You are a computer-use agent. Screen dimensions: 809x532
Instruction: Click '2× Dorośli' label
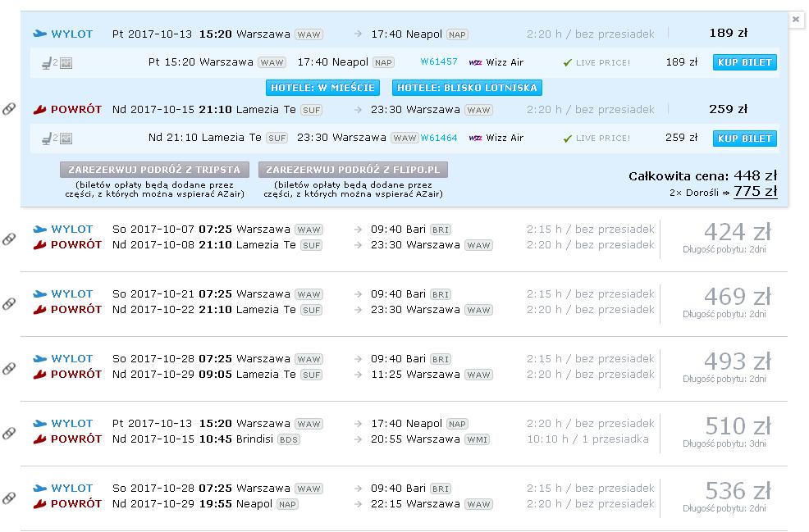694,193
